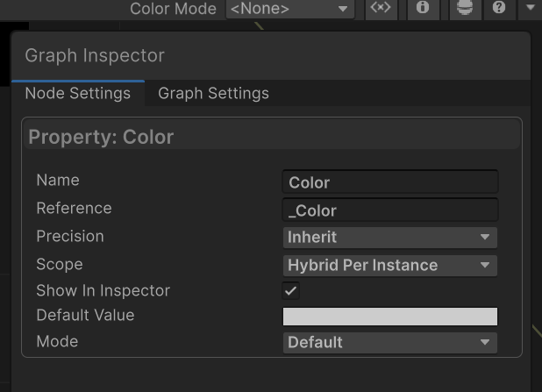Expand the Mode Default dropdown

click(389, 342)
